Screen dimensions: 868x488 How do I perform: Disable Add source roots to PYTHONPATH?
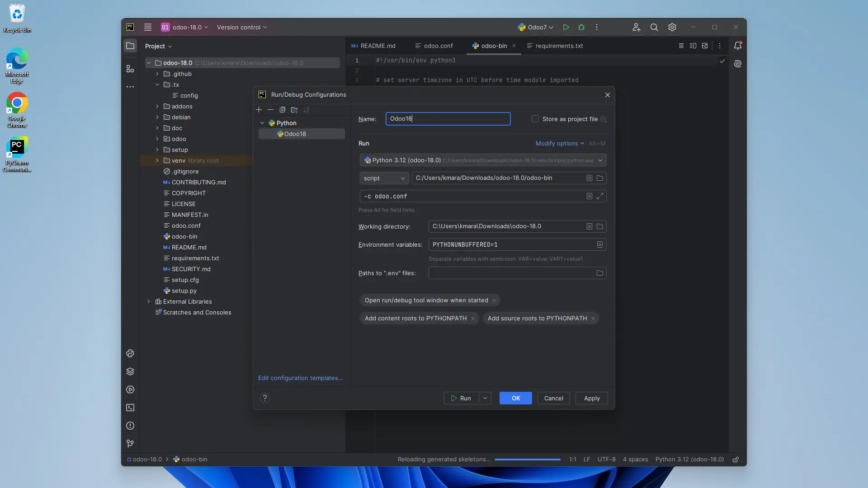[594, 318]
